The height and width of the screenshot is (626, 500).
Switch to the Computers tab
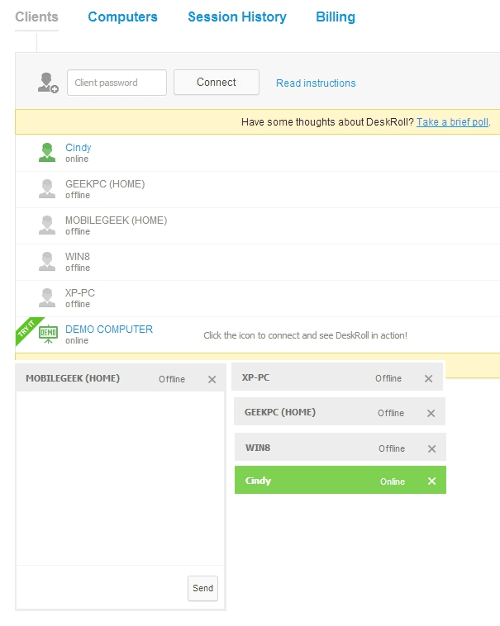(x=123, y=17)
